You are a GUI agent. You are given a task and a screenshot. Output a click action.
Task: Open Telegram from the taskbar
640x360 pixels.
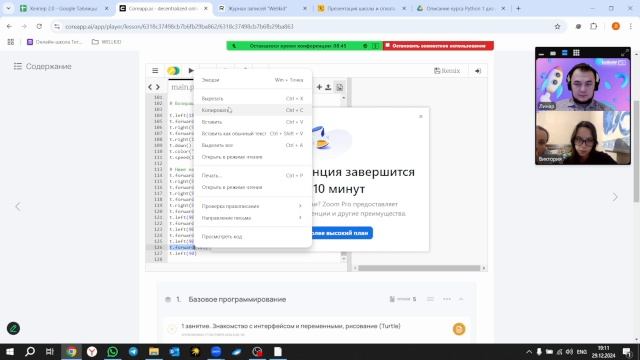click(133, 351)
